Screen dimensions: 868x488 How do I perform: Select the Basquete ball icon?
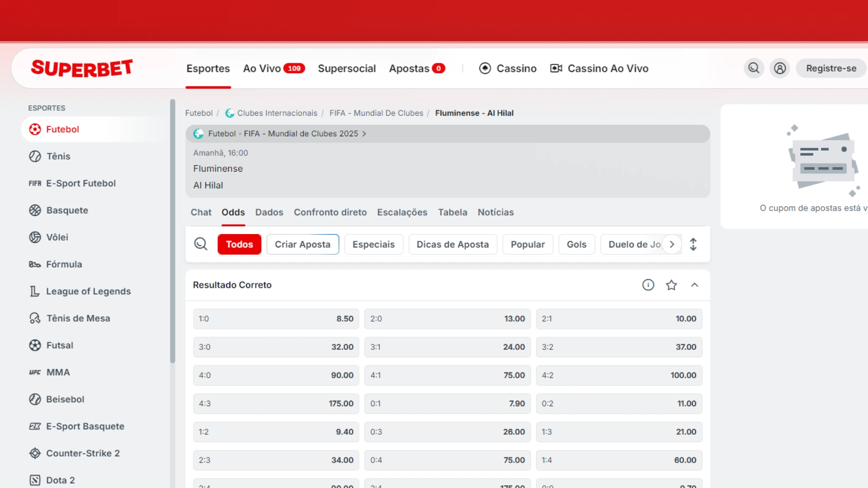pos(35,210)
